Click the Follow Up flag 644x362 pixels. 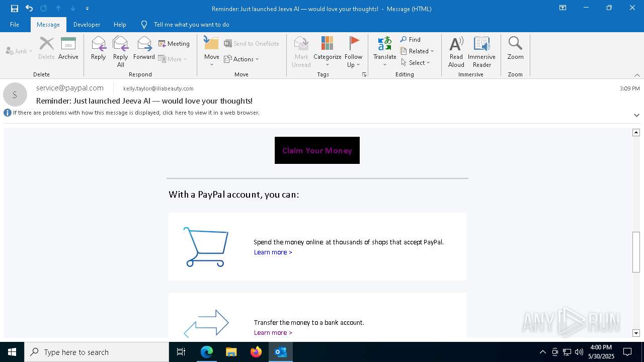click(354, 51)
